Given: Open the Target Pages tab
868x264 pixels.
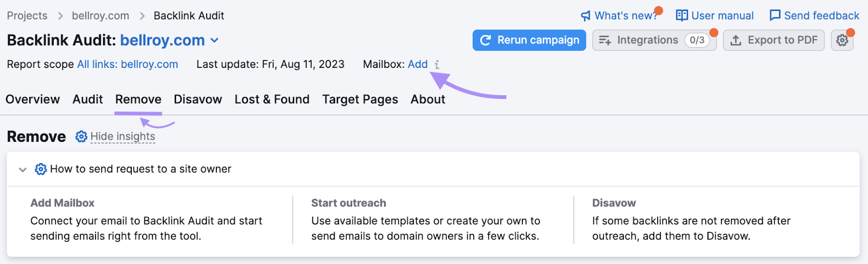Looking at the screenshot, I should point(360,99).
